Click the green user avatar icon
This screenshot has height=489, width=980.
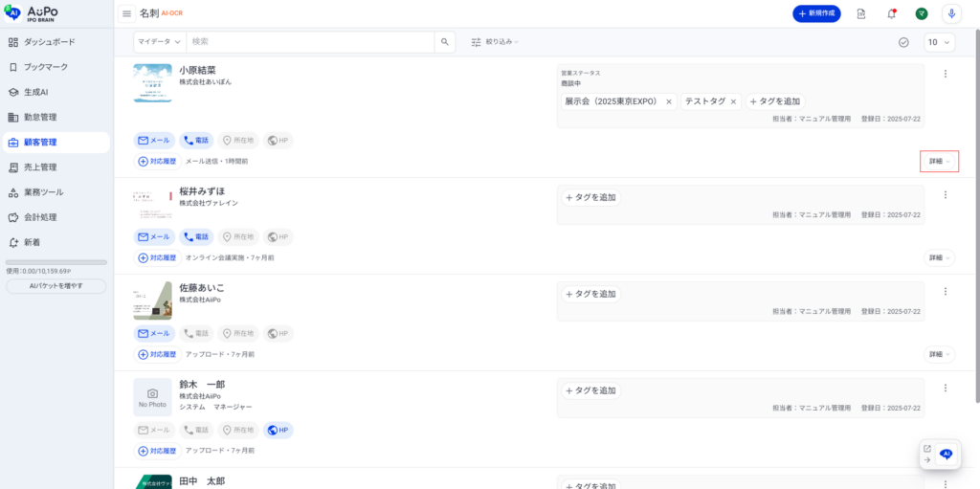[x=921, y=13]
